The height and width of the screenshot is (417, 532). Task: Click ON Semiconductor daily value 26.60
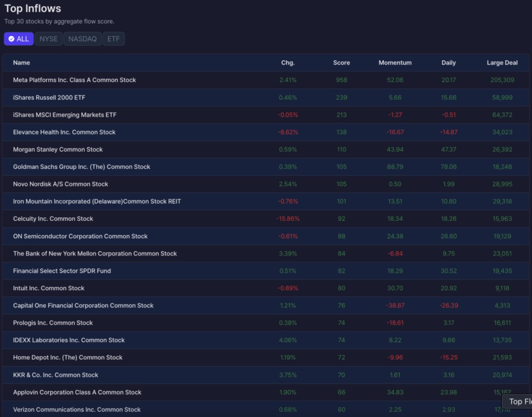[x=448, y=236]
